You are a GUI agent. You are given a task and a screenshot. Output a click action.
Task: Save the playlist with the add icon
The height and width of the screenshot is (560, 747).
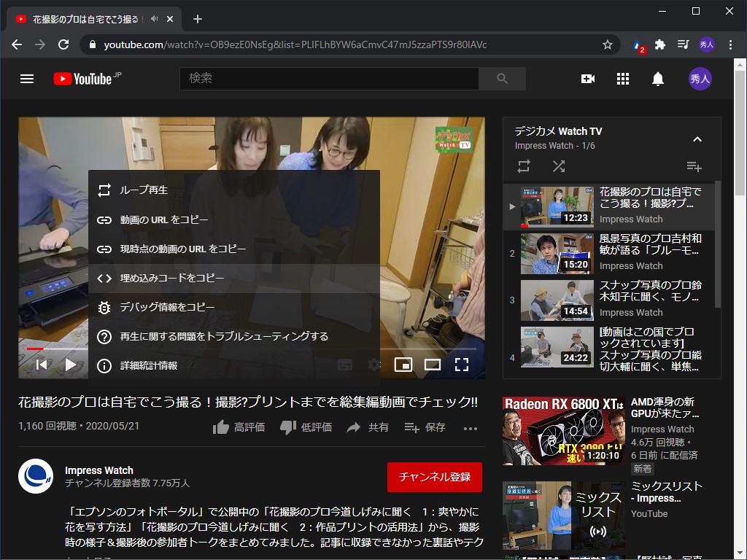[x=694, y=166]
